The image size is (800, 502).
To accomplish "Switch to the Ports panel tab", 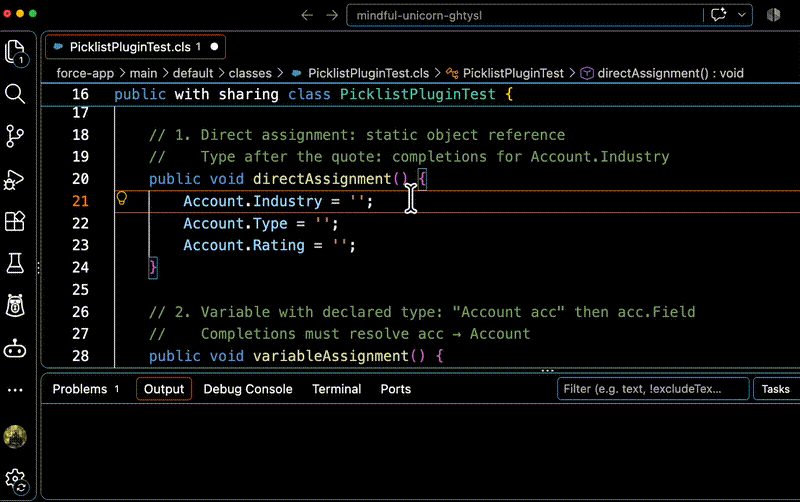I will [x=395, y=389].
